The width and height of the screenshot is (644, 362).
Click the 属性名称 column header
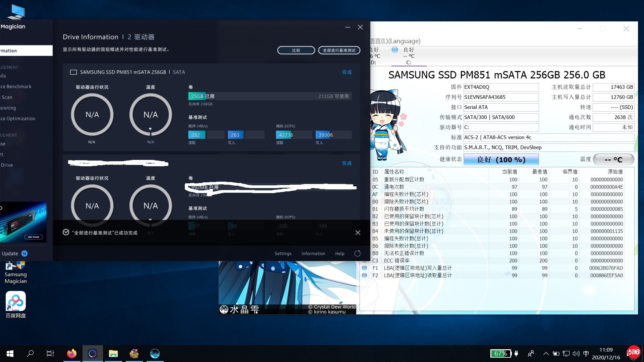[394, 172]
